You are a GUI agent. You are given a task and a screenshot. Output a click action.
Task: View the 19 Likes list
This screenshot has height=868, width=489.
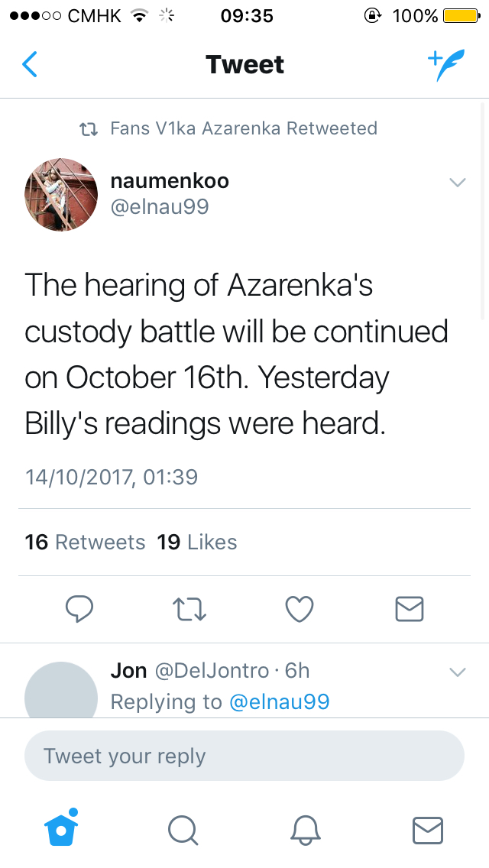coord(196,542)
